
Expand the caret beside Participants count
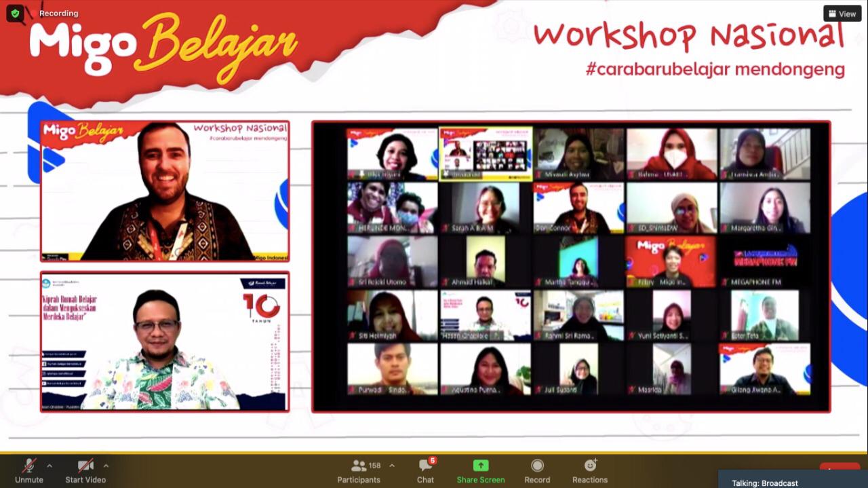click(x=391, y=466)
